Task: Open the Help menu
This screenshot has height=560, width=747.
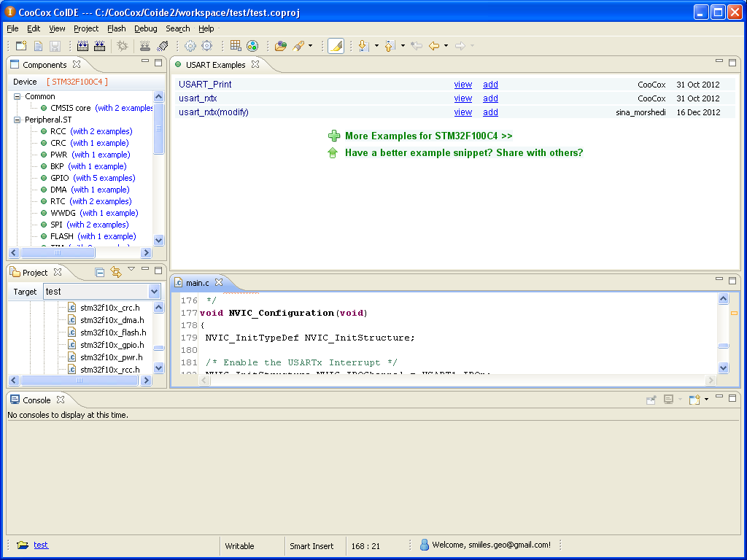Action: (x=206, y=28)
